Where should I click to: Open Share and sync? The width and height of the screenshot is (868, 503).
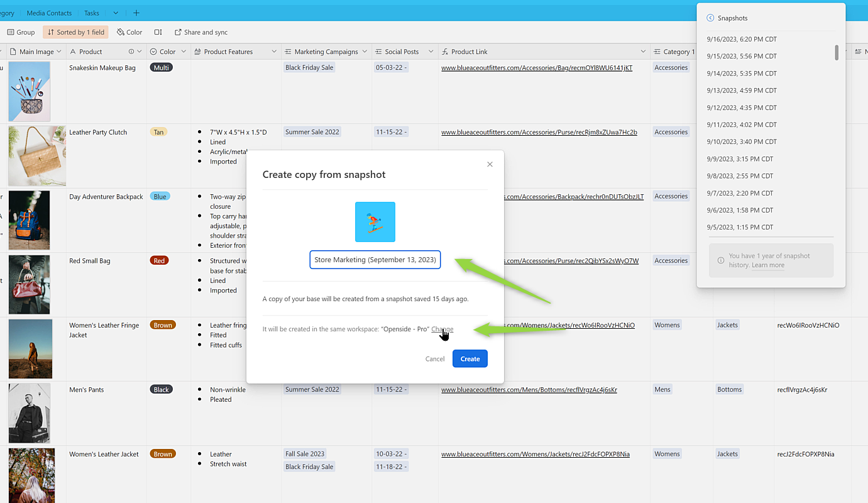coord(201,32)
